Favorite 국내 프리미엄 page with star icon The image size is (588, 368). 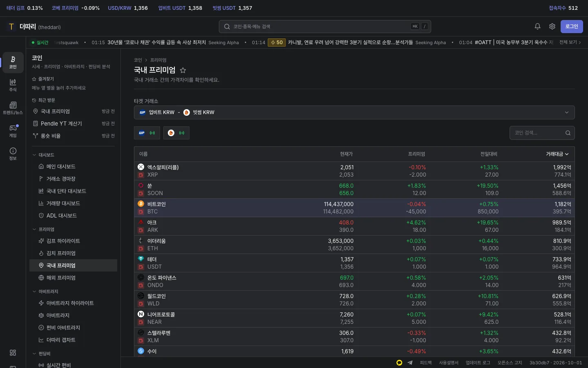pyautogui.click(x=183, y=70)
